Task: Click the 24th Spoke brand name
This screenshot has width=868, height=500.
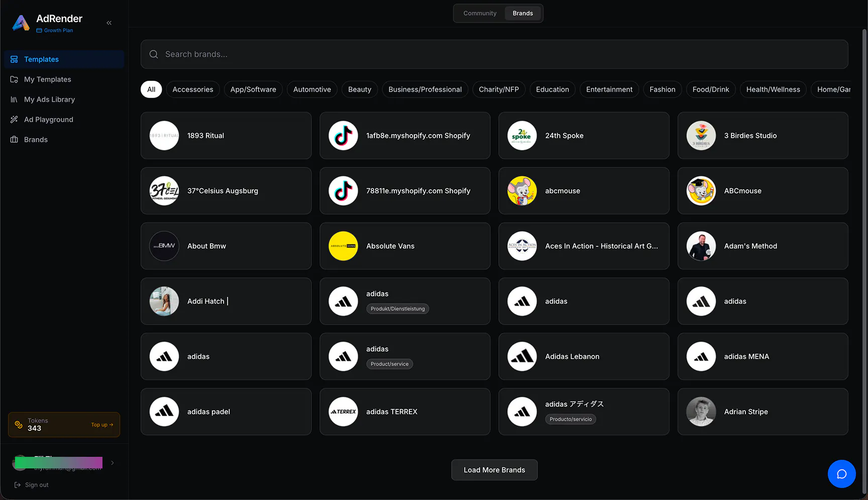Action: point(565,136)
